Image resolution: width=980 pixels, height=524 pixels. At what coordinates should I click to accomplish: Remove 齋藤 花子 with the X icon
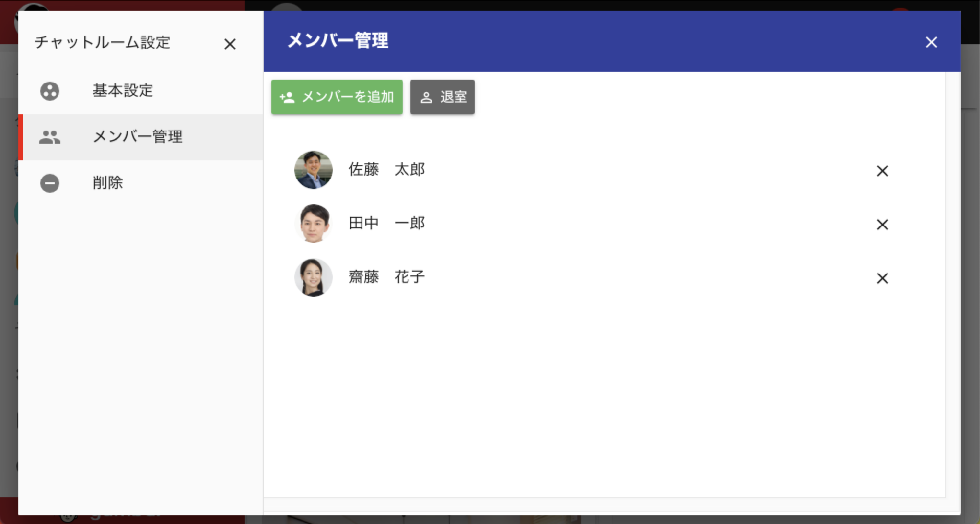tap(882, 278)
